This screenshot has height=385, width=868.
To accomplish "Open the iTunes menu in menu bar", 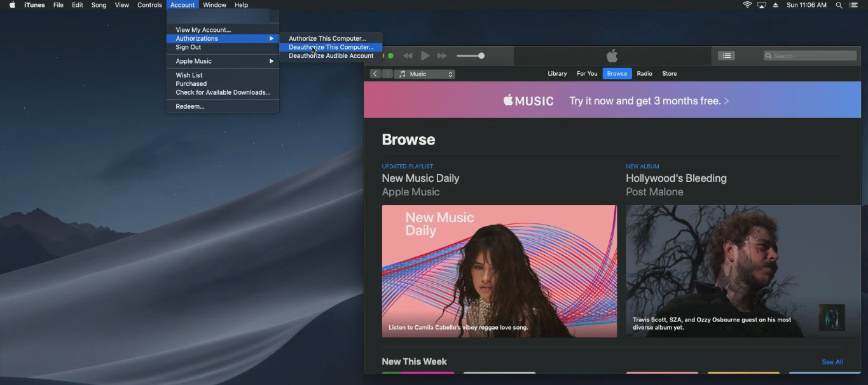I will click(34, 5).
